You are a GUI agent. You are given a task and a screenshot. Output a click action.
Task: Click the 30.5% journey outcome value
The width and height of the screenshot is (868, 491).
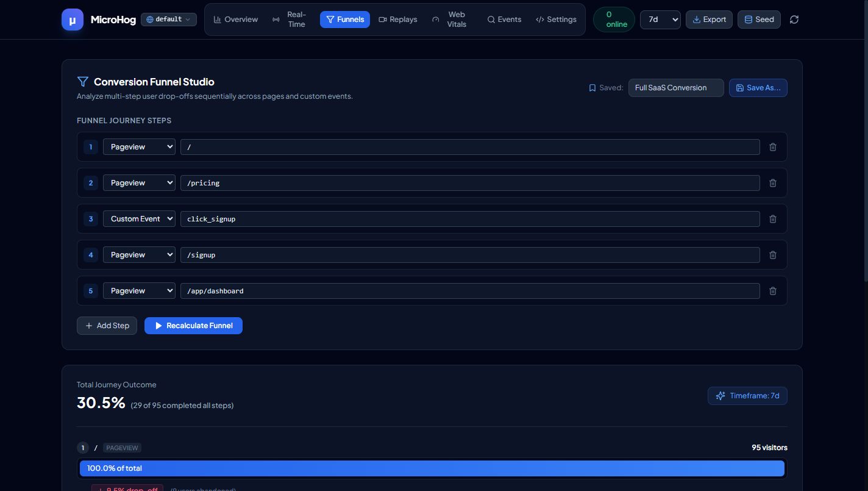(101, 403)
